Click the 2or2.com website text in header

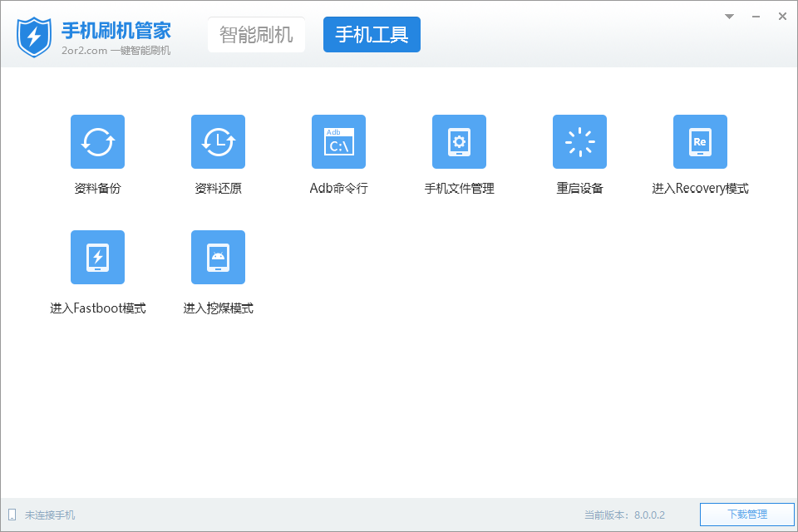point(85,51)
